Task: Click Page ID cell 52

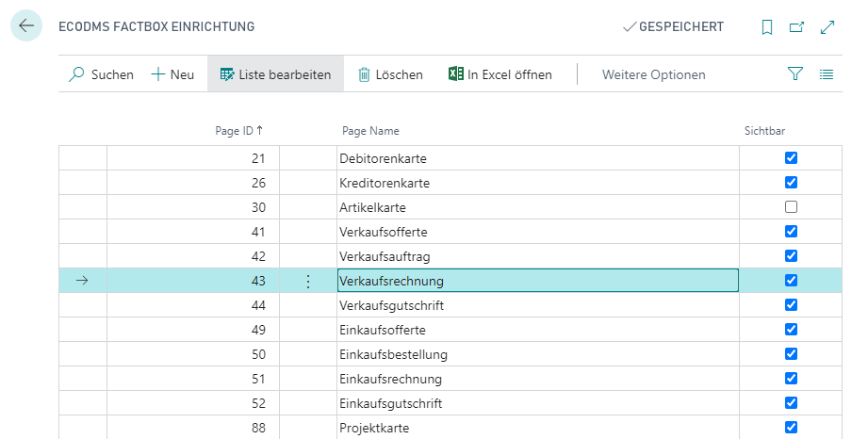Action: coord(192,403)
